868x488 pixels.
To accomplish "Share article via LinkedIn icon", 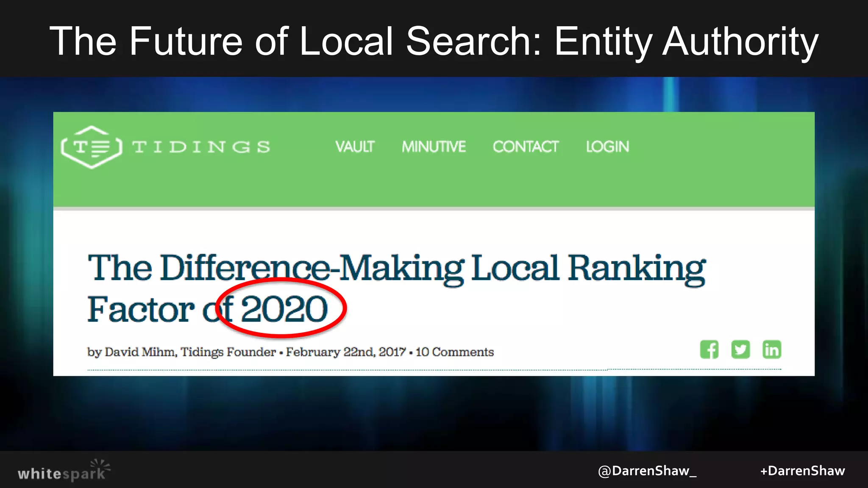I will (x=771, y=349).
